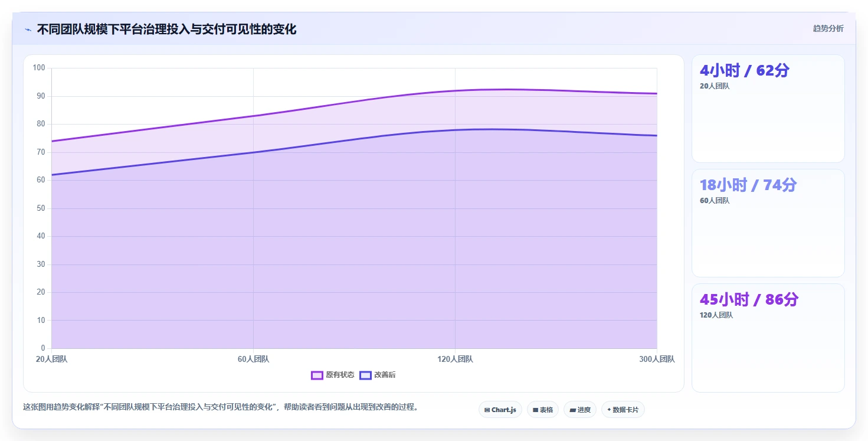The width and height of the screenshot is (868, 441).
Task: Click the Chart.js tag chip
Action: tap(500, 410)
